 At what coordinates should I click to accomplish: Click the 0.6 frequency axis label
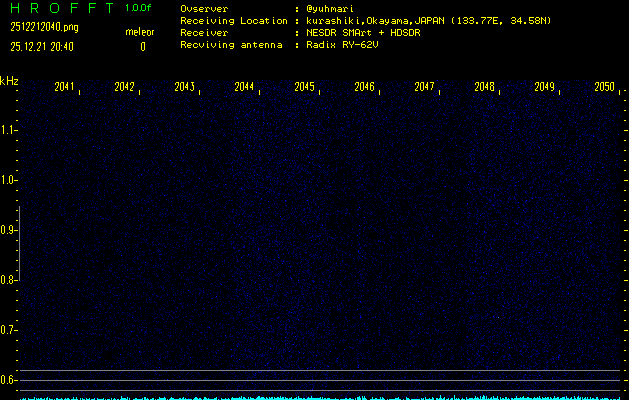coord(9,379)
